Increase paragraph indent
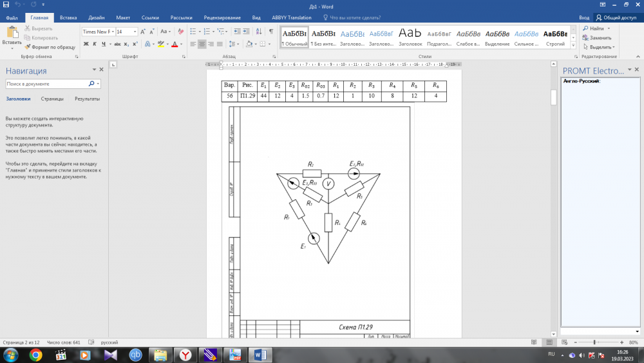Viewport: 644px width, 363px height. pos(247,32)
